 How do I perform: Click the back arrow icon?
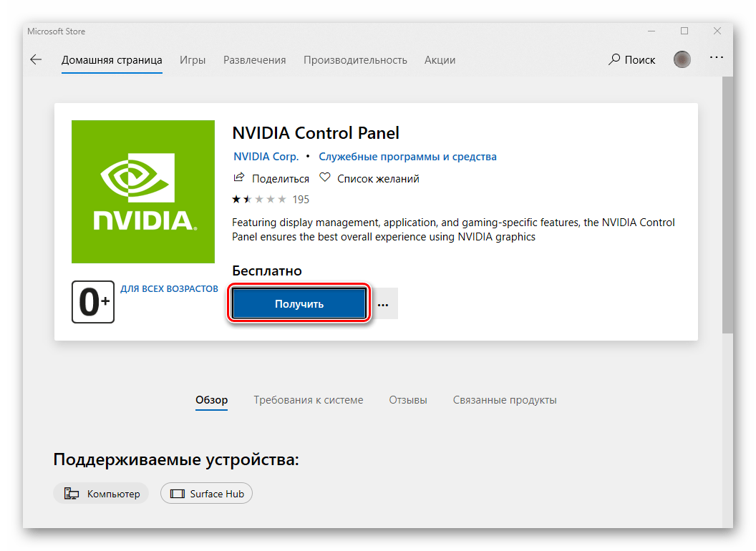coord(36,60)
